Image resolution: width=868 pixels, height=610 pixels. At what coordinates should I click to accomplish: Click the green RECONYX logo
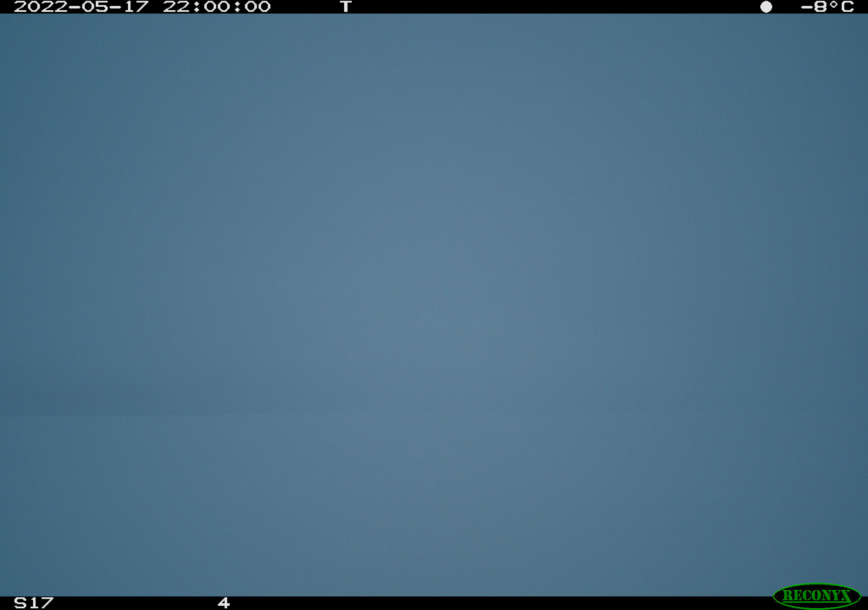pos(817,596)
